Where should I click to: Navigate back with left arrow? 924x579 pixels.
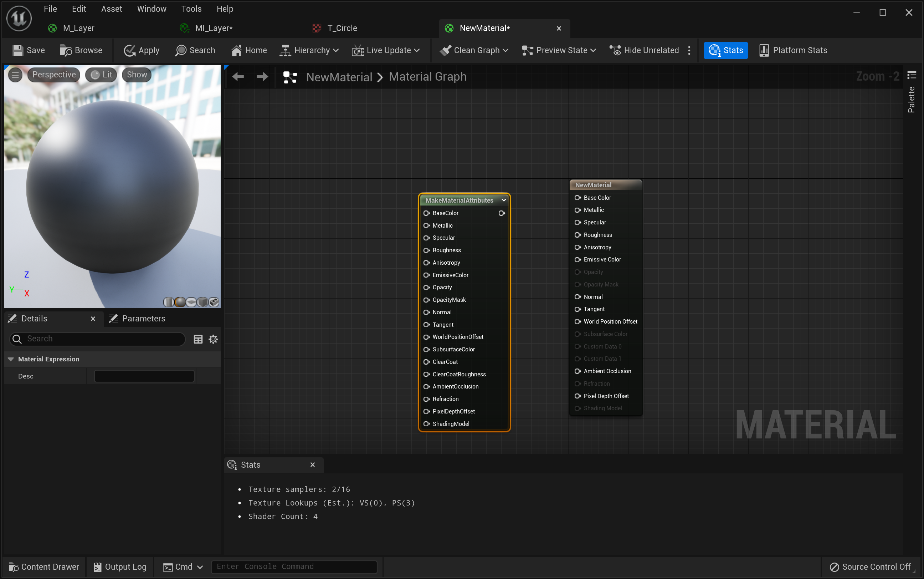point(238,77)
